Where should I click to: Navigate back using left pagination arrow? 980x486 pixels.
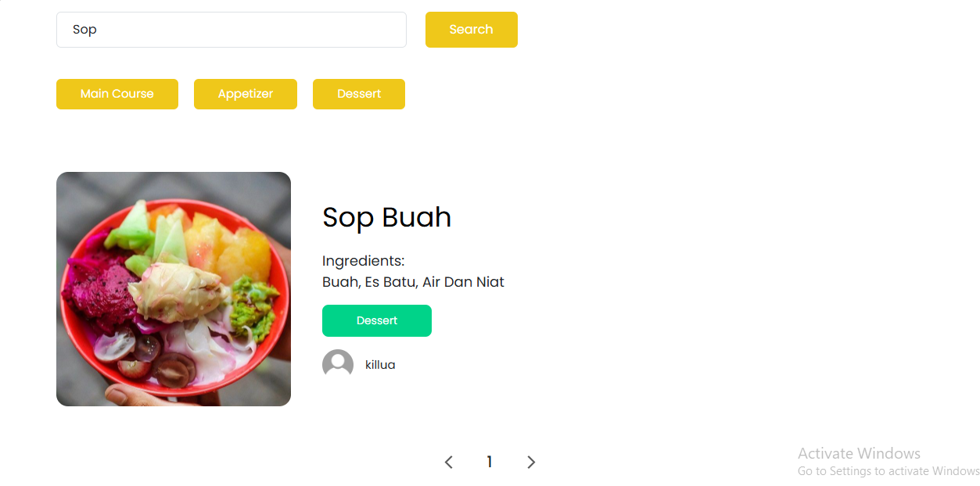pyautogui.click(x=448, y=462)
